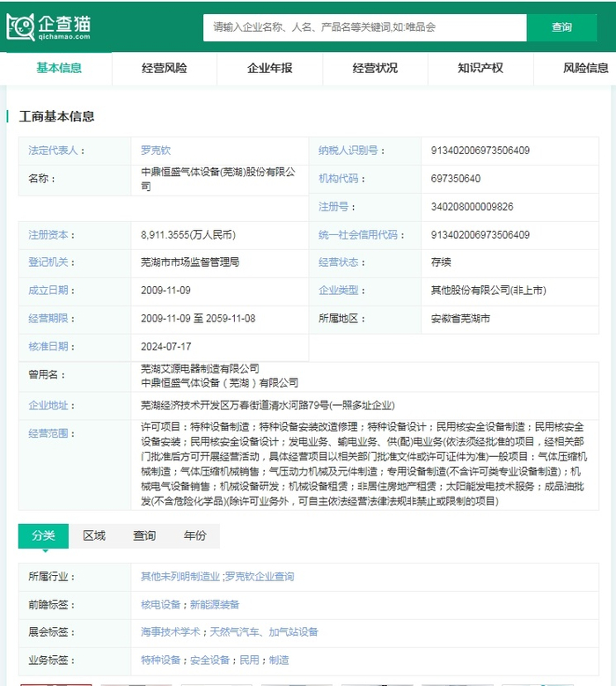Switch to the 区域 tab

[x=94, y=535]
